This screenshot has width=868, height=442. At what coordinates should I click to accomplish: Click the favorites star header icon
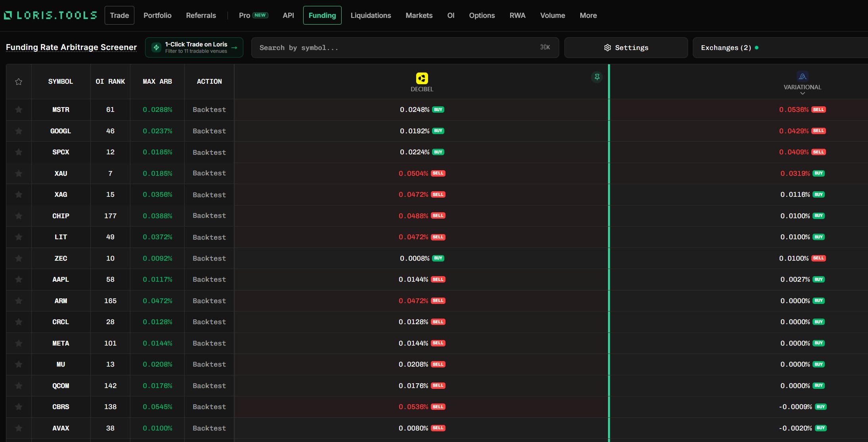[x=19, y=82]
